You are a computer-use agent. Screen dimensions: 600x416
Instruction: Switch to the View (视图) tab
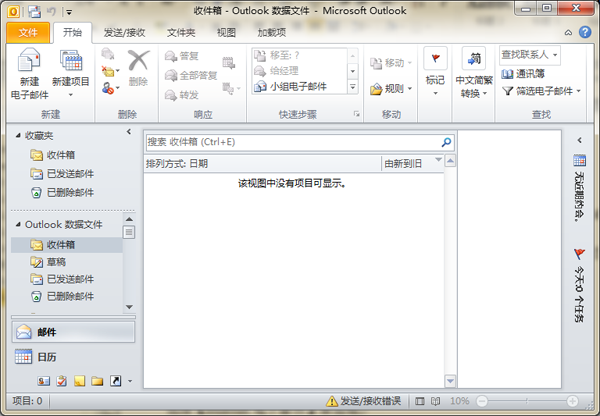pos(226,33)
